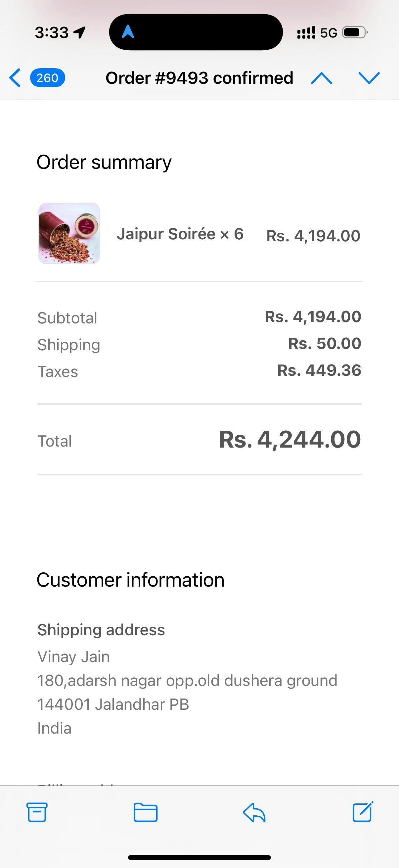Tap the home indicator bar
399x868 pixels.
click(x=199, y=857)
